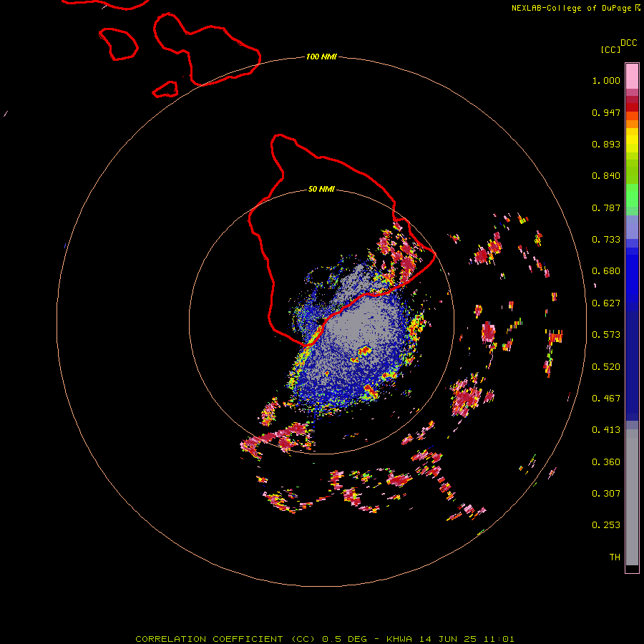
Task: Click the TH threshold label
Action: coord(615,557)
